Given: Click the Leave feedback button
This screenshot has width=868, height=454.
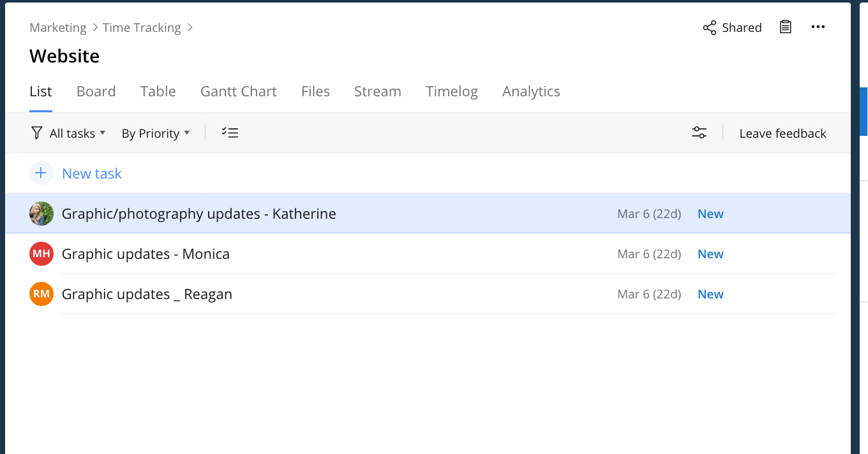Looking at the screenshot, I should point(782,133).
